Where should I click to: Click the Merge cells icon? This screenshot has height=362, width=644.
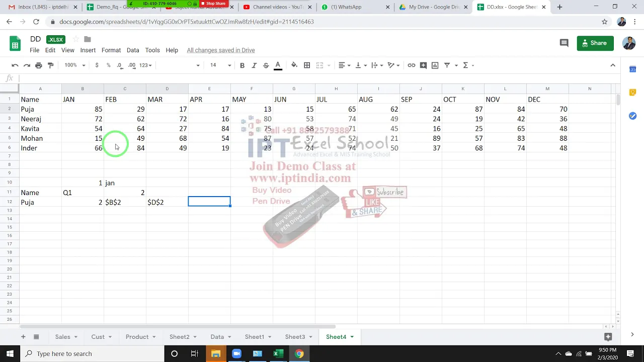[319, 65]
